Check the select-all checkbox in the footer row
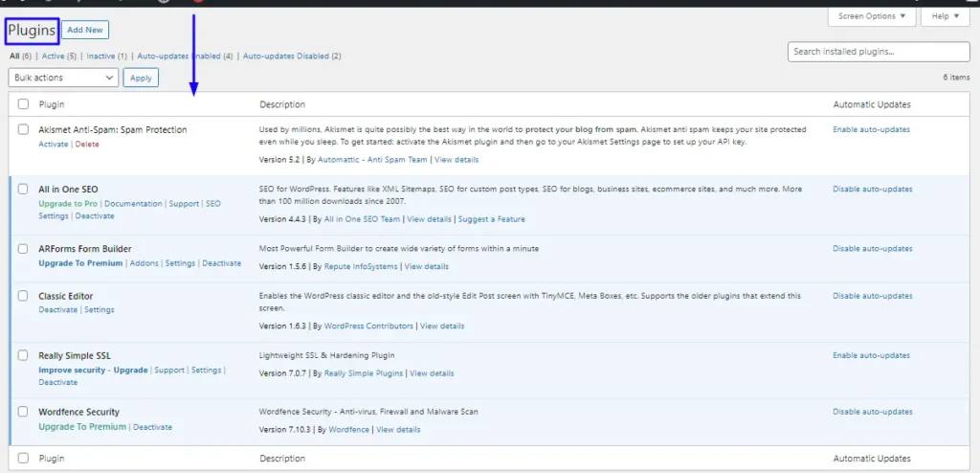The width and height of the screenshot is (980, 473). click(x=23, y=459)
